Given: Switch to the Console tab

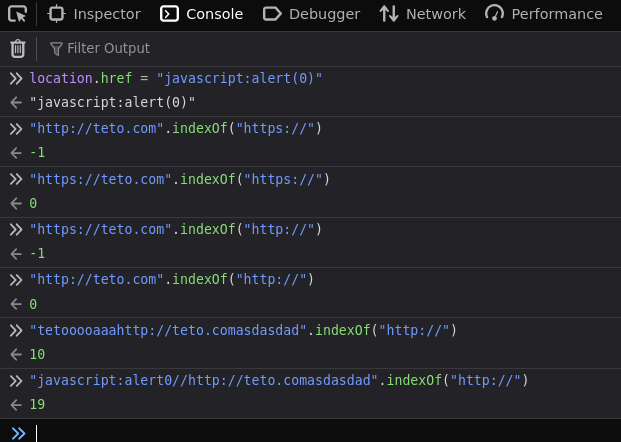Looking at the screenshot, I should (201, 14).
